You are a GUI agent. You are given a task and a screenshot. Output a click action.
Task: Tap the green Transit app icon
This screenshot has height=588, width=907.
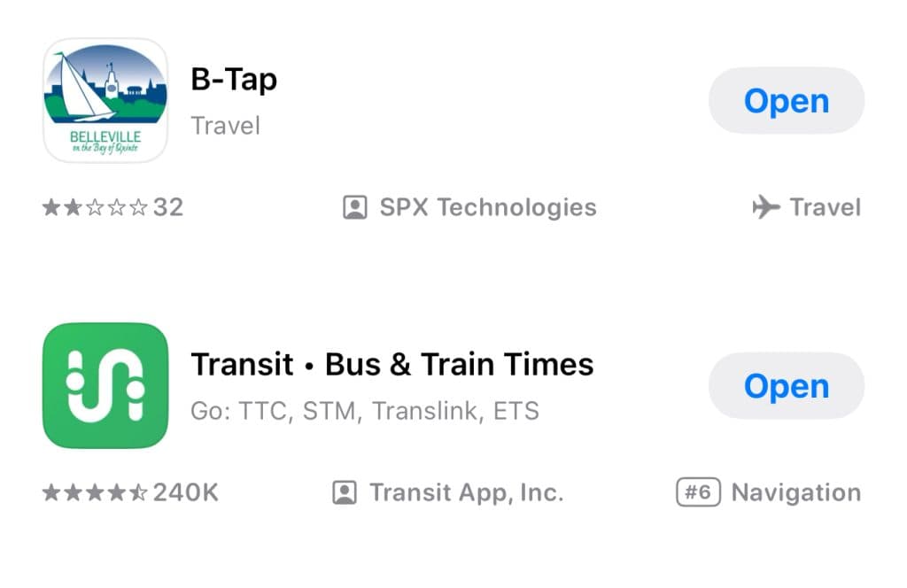pos(105,385)
